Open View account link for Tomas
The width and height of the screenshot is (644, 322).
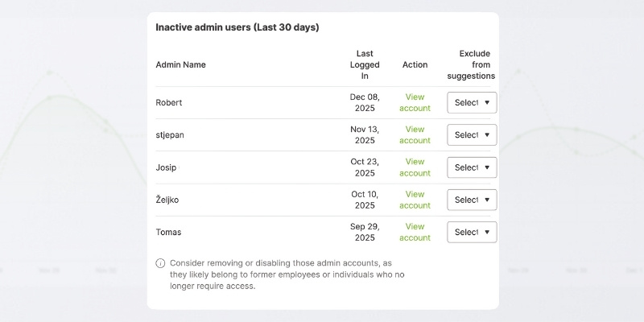tap(415, 232)
